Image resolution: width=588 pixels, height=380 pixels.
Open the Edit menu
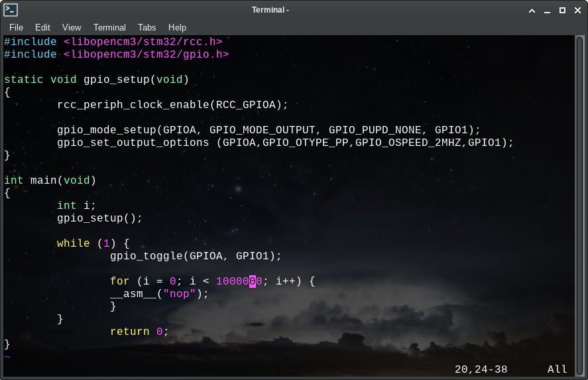42,27
